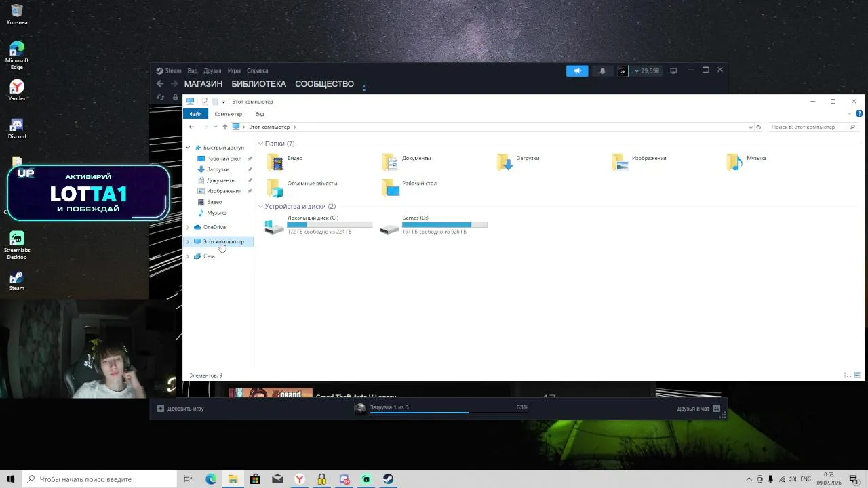The height and width of the screenshot is (488, 868).
Task: Expand the Explorer ribbon chevron
Action: click(850, 114)
